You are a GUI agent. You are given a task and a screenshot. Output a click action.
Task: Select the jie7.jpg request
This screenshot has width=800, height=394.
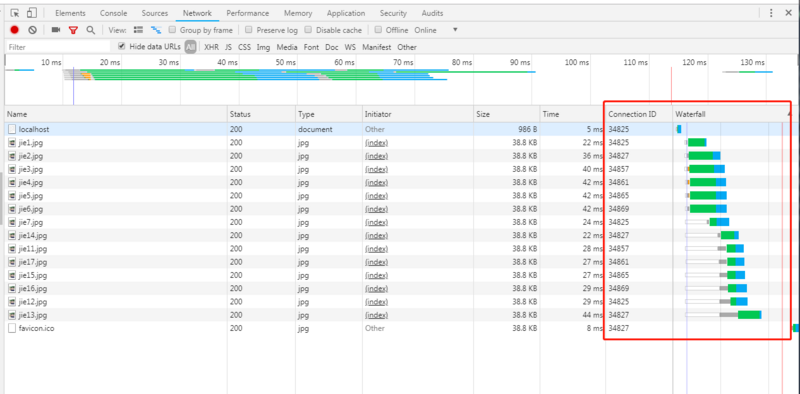[x=402, y=223]
